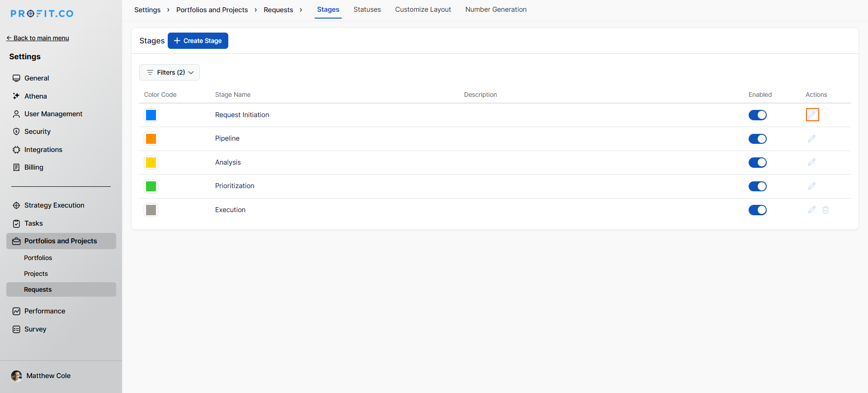Delete the Execution stage via trash icon
The image size is (868, 393).
click(825, 210)
